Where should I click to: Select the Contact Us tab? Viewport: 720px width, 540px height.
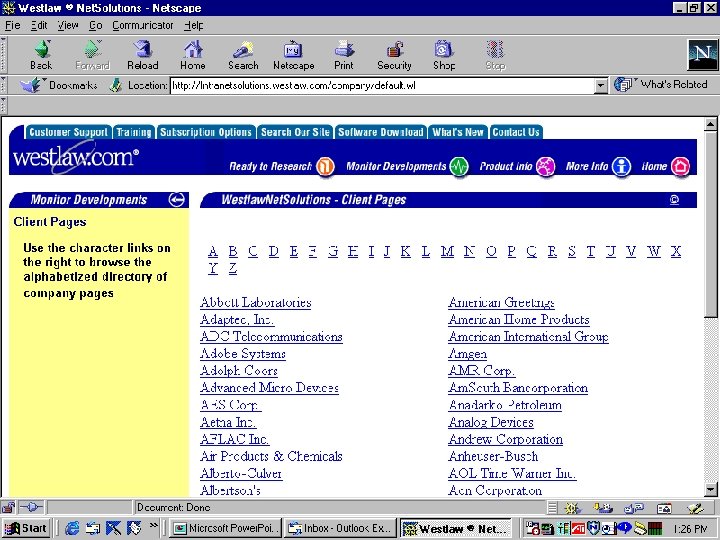tap(516, 132)
